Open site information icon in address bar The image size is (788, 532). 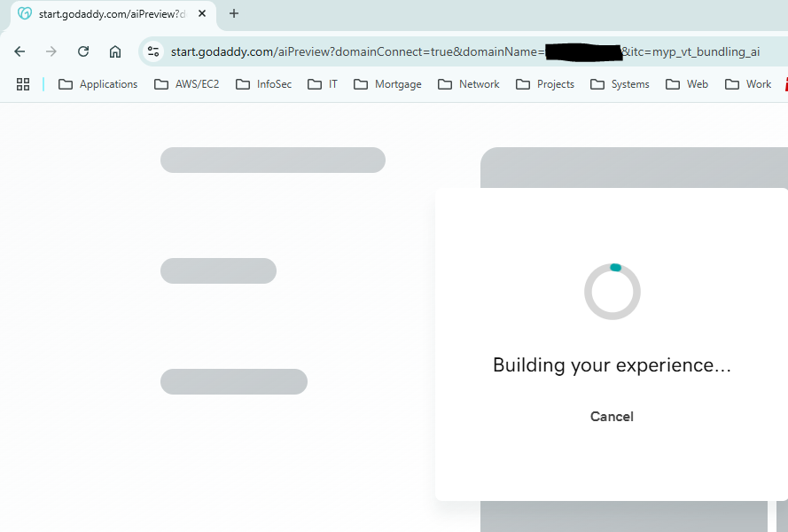153,51
